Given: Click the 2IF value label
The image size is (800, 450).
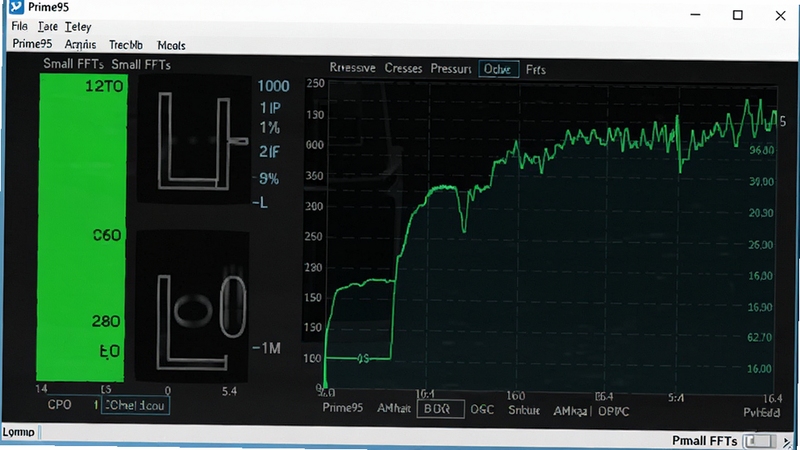Looking at the screenshot, I should click(x=269, y=152).
